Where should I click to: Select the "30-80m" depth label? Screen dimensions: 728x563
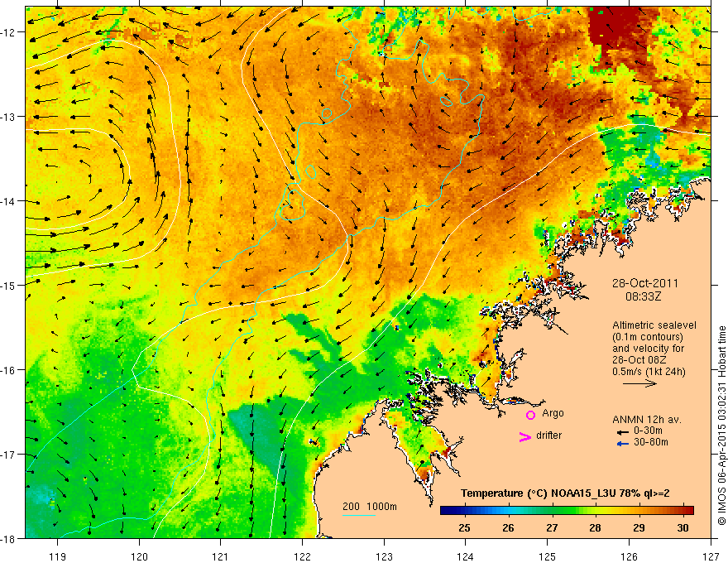(x=651, y=442)
